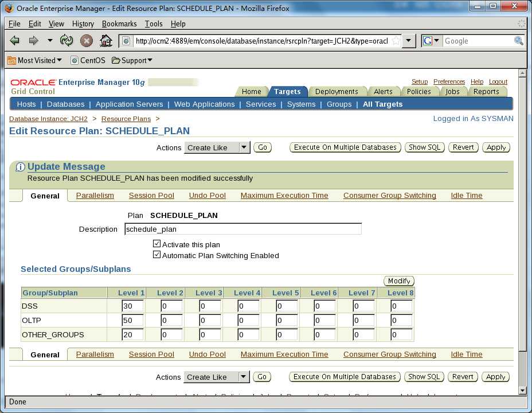Switch to the Deployments tab
Screen dimensions: 532x413
point(337,92)
